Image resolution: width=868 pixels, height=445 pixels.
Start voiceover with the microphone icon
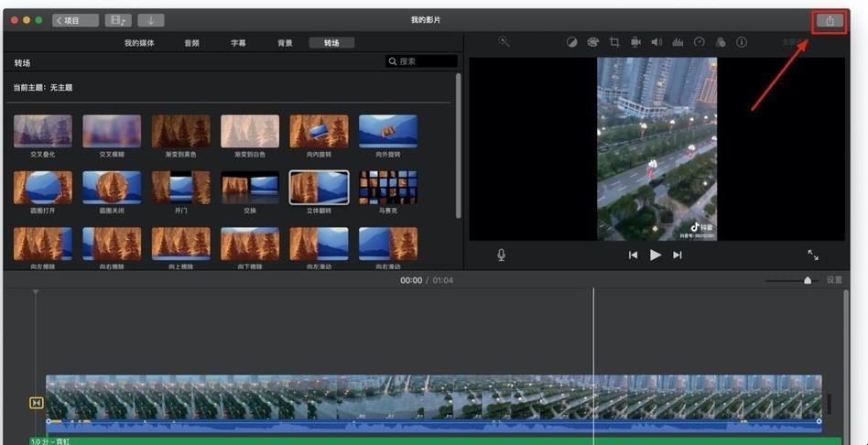click(x=501, y=255)
